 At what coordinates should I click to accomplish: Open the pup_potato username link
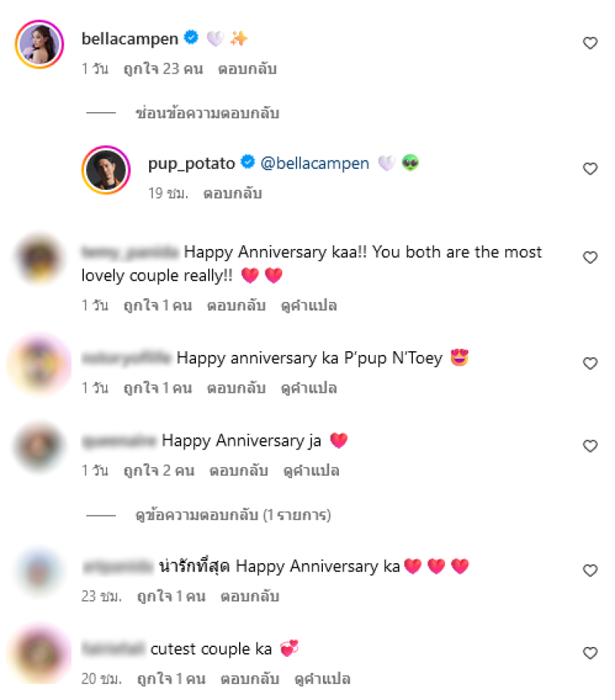pyautogui.click(x=191, y=163)
